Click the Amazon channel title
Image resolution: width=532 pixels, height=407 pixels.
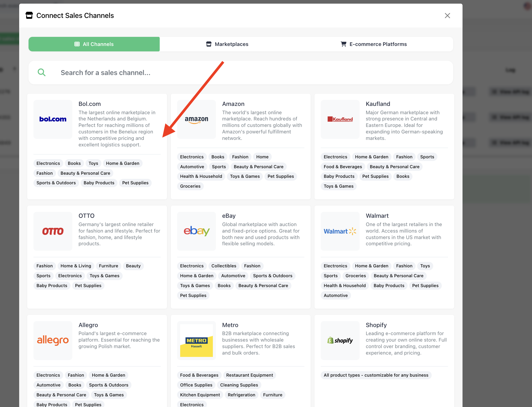(233, 104)
